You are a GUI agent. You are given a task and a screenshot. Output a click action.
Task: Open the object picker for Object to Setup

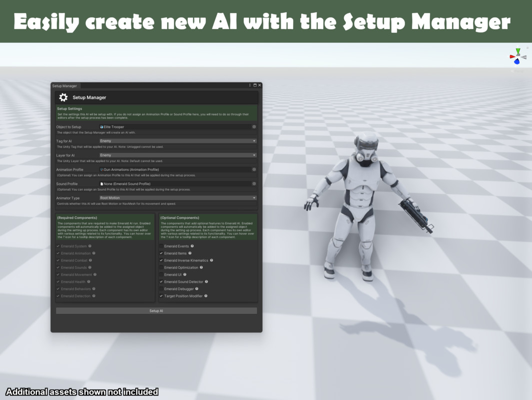pyautogui.click(x=254, y=126)
